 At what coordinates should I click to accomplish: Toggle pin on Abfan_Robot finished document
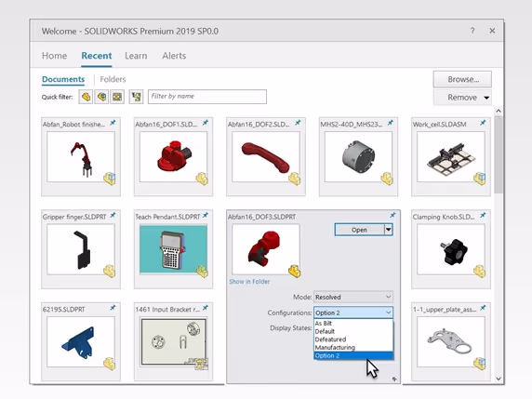point(113,123)
